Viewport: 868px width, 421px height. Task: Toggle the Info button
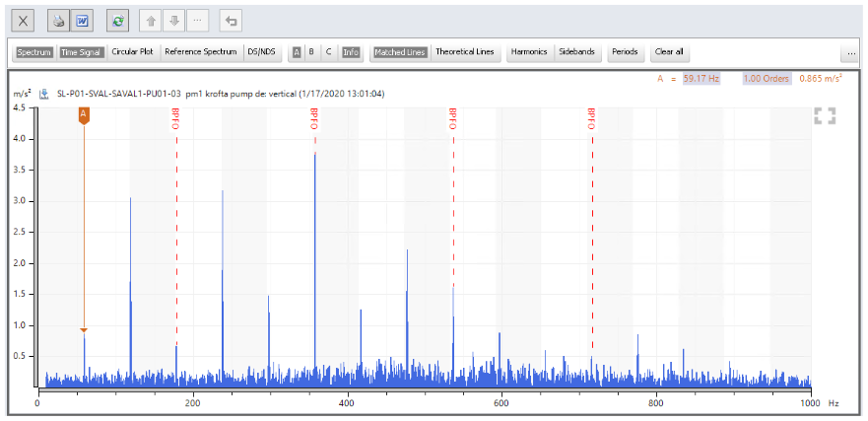[x=351, y=52]
